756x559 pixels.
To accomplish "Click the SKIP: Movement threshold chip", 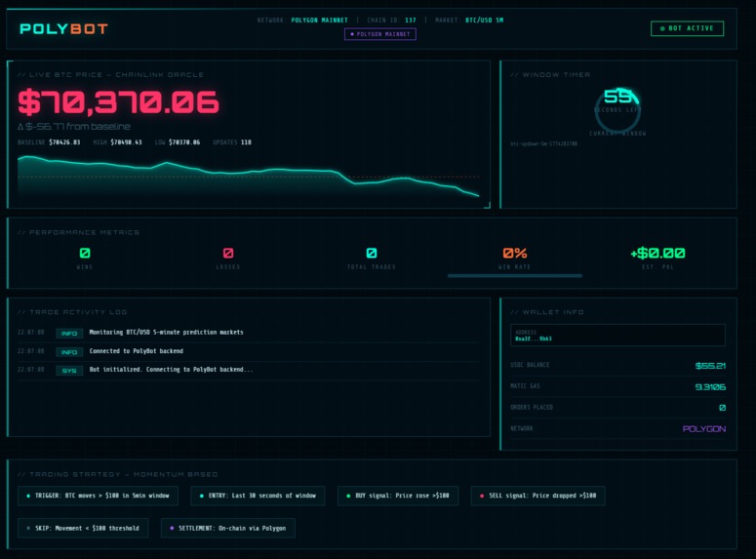I will 83,528.
